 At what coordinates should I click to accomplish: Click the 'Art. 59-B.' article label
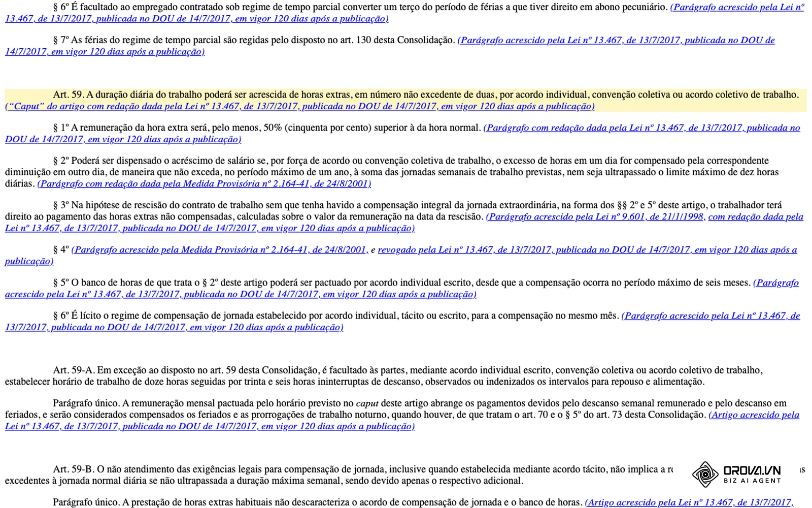click(74, 469)
